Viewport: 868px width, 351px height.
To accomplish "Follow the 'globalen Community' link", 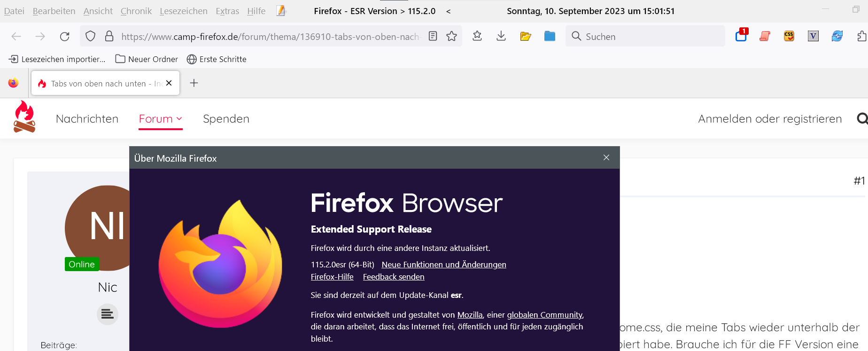I will (545, 315).
